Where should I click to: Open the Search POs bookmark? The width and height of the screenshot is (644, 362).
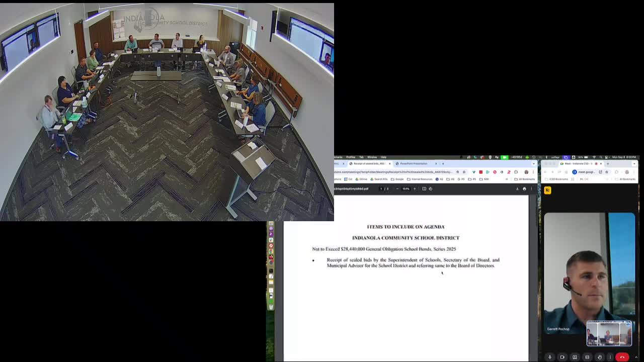tap(379, 179)
